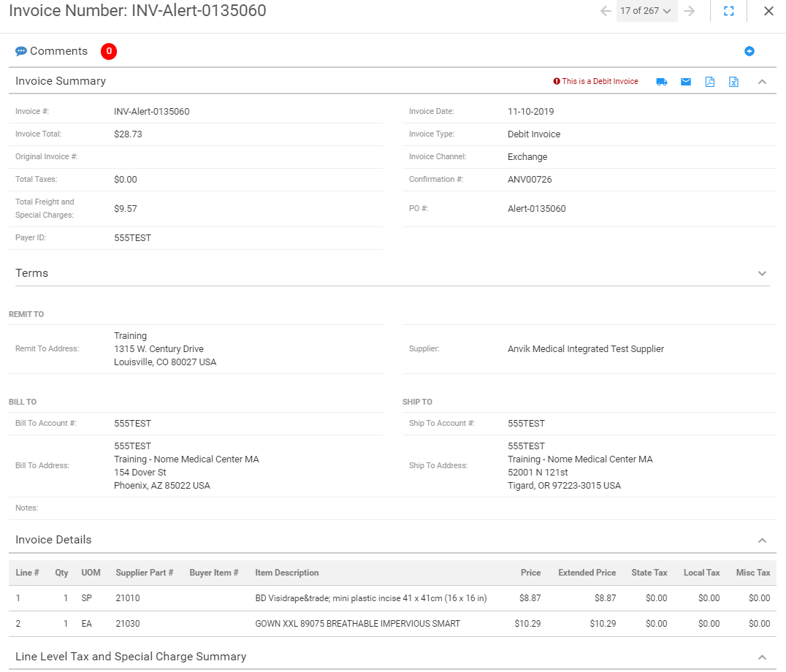Email the invoice using envelope icon
This screenshot has height=672, width=786.
pyautogui.click(x=686, y=82)
